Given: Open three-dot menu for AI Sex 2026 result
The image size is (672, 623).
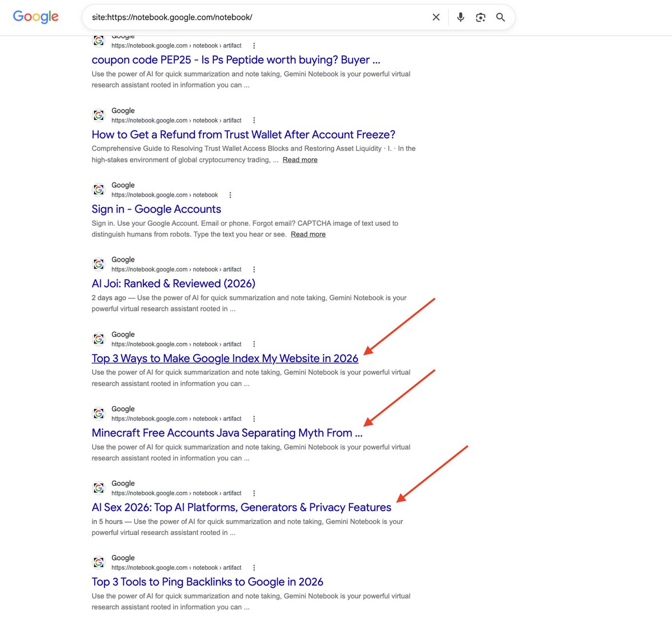Looking at the screenshot, I should coord(254,493).
